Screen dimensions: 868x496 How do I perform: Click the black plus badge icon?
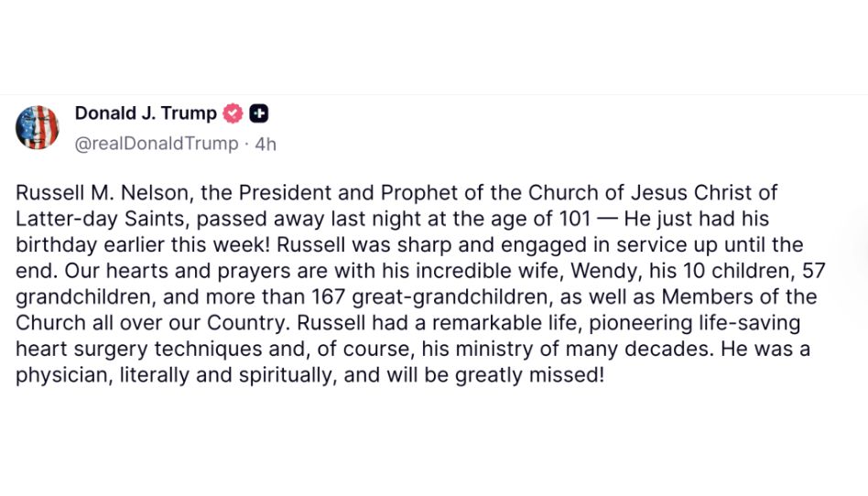pos(259,113)
